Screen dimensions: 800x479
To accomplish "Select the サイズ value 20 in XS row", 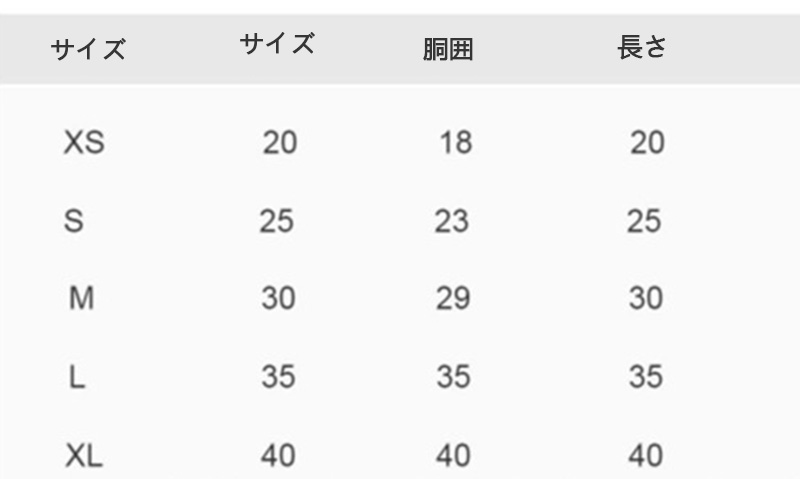I will click(x=280, y=142).
